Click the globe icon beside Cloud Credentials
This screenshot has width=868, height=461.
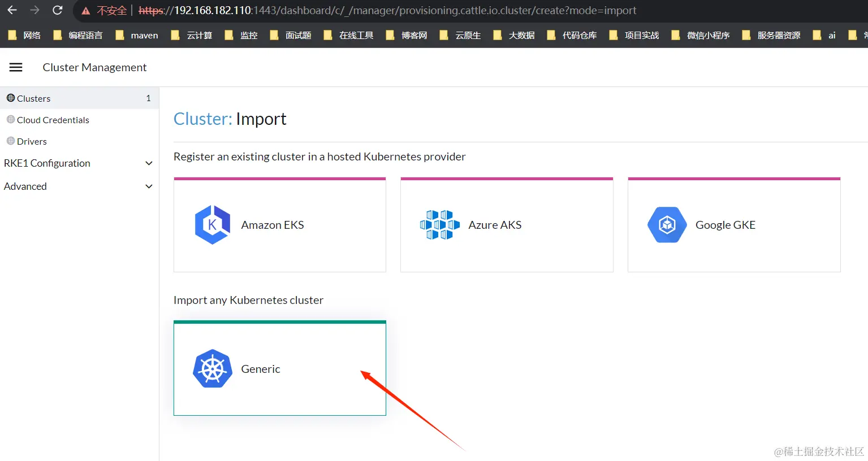coord(11,119)
